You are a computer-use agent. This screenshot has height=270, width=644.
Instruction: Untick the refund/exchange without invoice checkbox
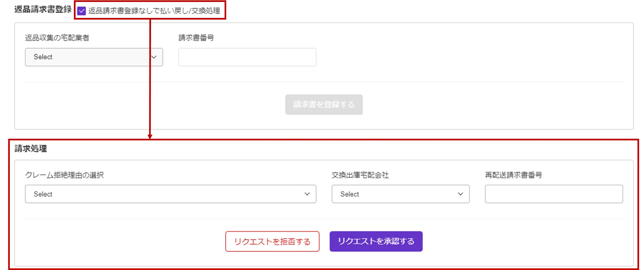point(81,11)
